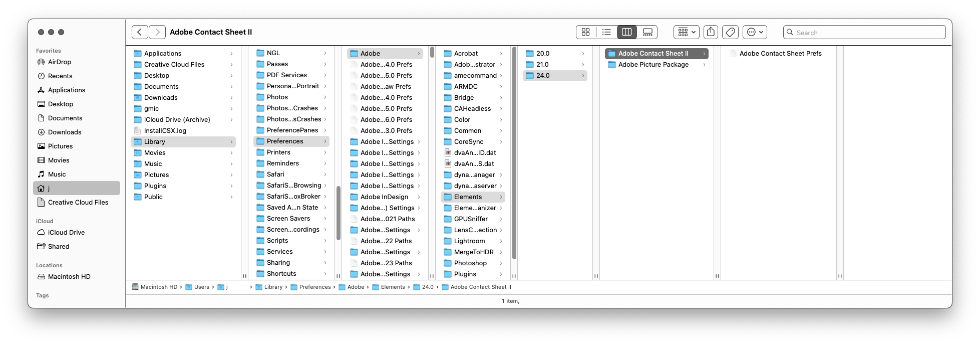Expand the Screen Savers folder chevron

click(x=325, y=219)
